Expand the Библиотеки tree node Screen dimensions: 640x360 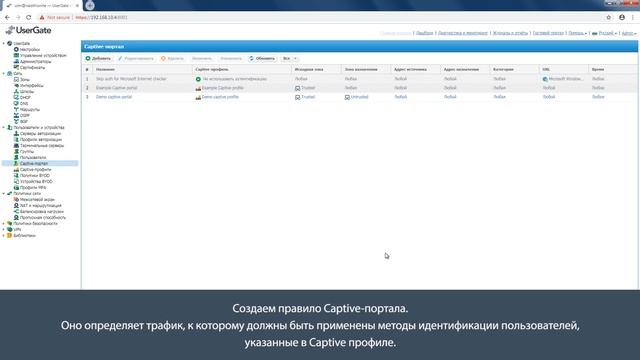tap(4, 236)
